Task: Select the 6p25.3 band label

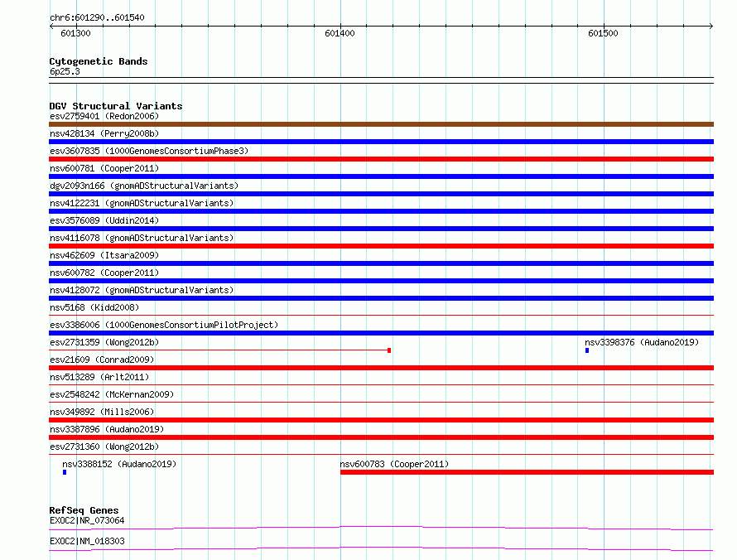Action: [65, 71]
